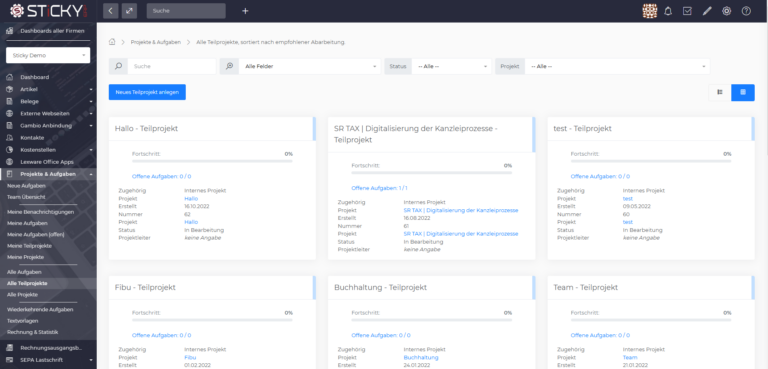The width and height of the screenshot is (768, 369).
Task: Open Wiederkehrende Aufgaben in sidebar
Action: (x=40, y=310)
